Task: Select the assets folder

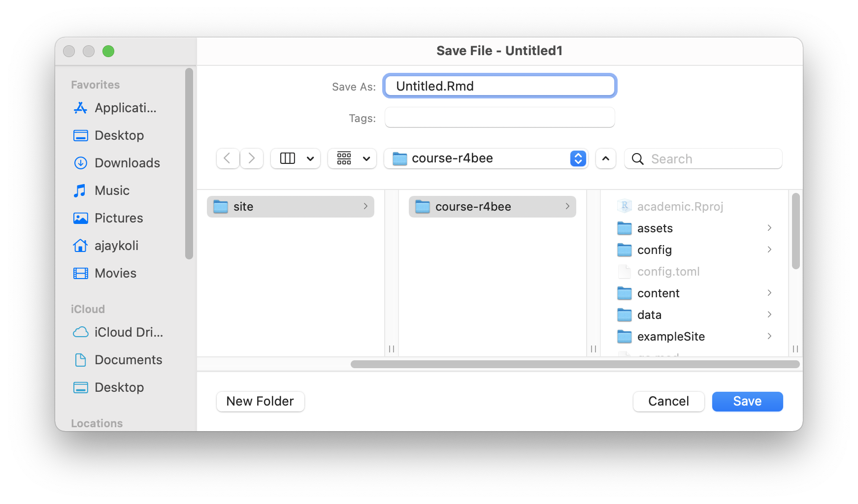Action: (x=694, y=228)
